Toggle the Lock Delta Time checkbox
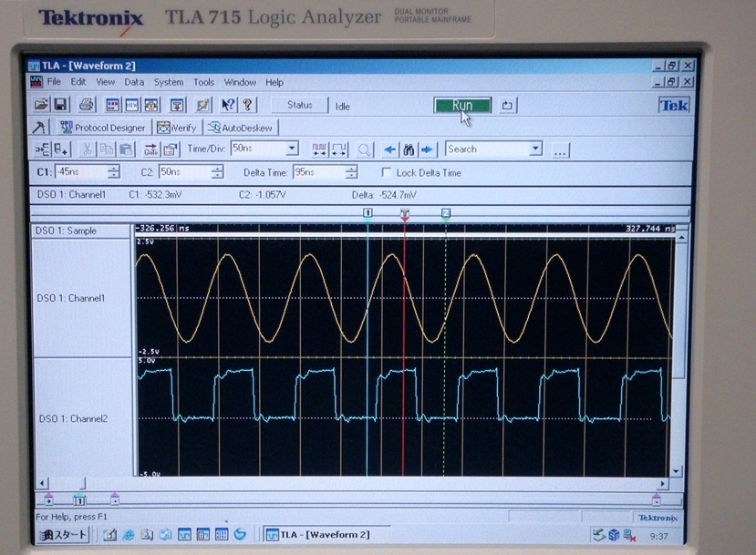The width and height of the screenshot is (756, 555). pyautogui.click(x=386, y=172)
